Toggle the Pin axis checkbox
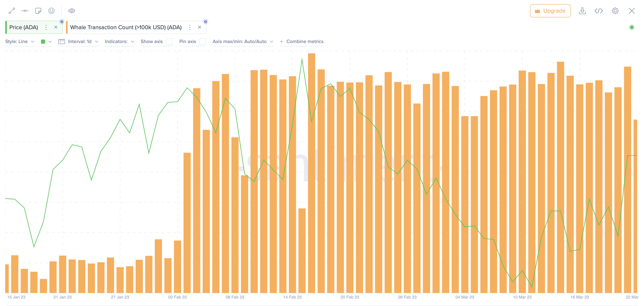 202,42
